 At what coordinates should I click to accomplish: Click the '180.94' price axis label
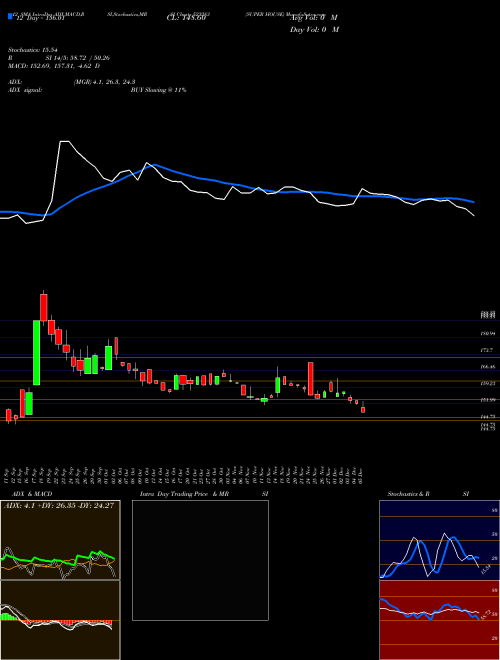pos(487,333)
